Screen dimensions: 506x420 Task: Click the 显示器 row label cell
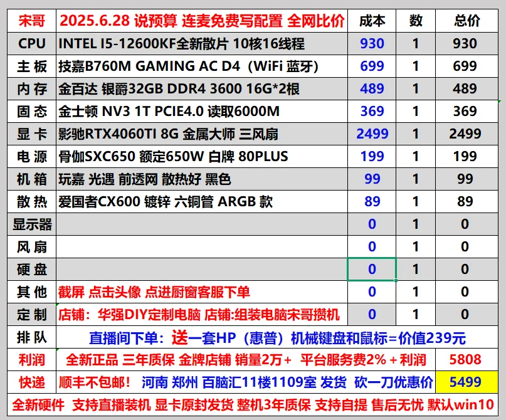click(31, 224)
